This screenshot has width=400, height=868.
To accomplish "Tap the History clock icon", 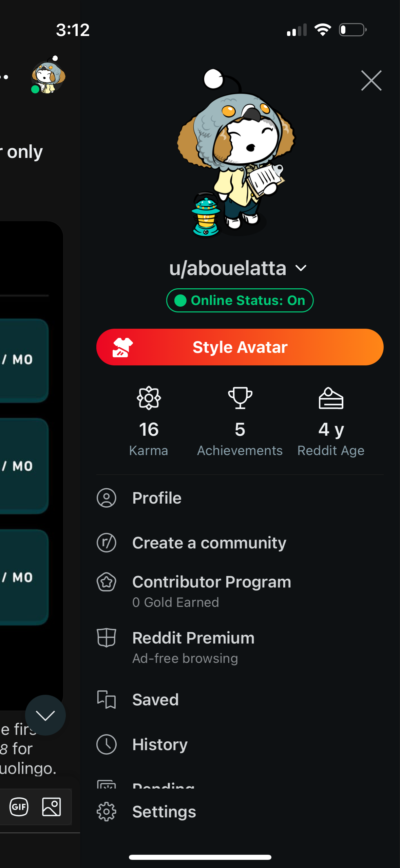I will click(107, 744).
